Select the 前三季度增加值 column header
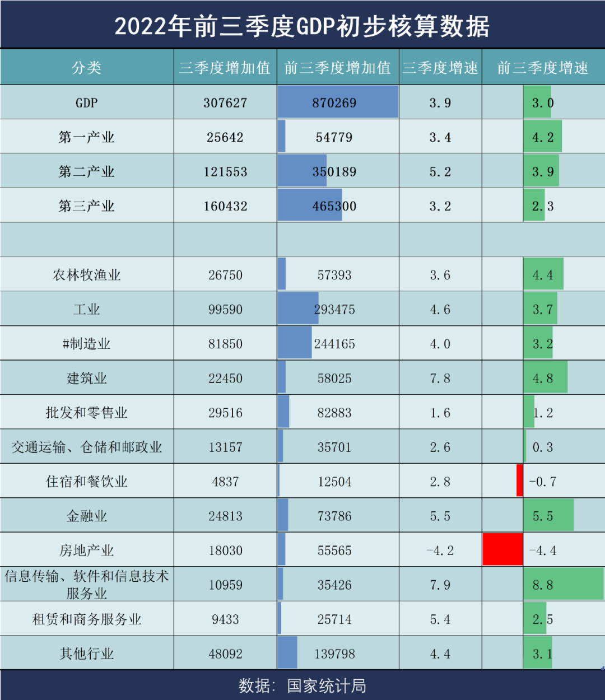The image size is (605, 700). point(337,68)
